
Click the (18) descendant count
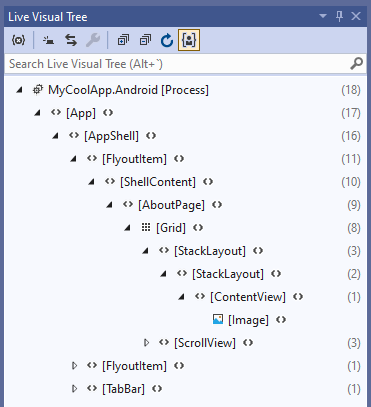click(351, 90)
